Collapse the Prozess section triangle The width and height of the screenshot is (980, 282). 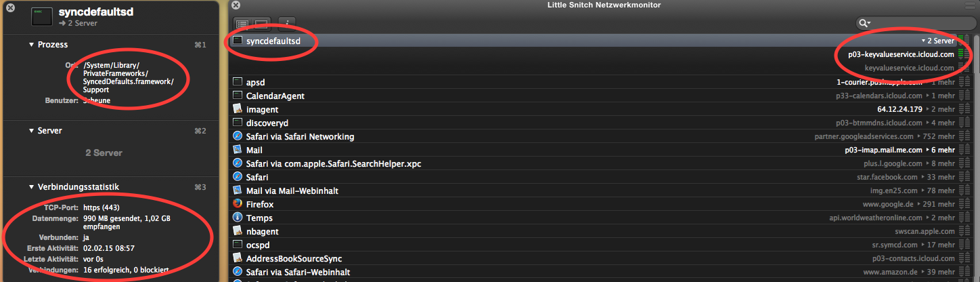point(31,45)
